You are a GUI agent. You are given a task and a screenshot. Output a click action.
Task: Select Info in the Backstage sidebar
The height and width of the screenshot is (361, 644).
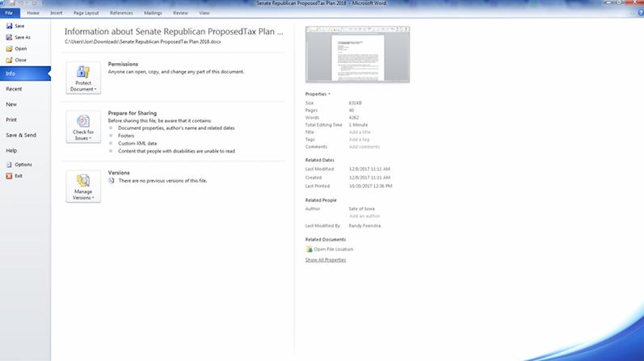(x=26, y=73)
